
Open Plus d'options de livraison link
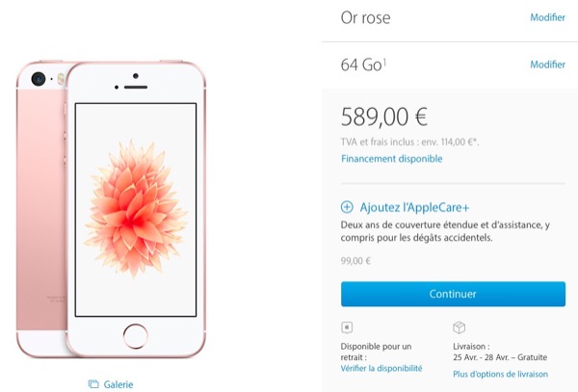click(x=501, y=374)
